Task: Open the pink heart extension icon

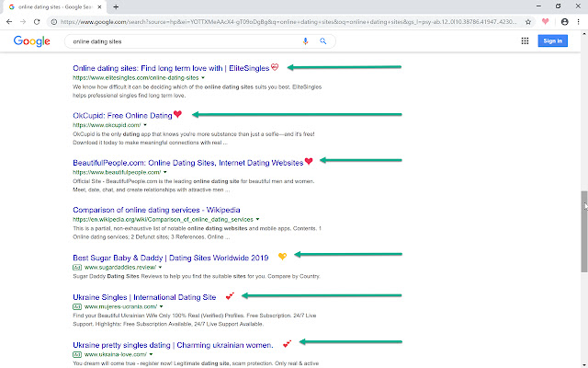Action: (x=545, y=22)
